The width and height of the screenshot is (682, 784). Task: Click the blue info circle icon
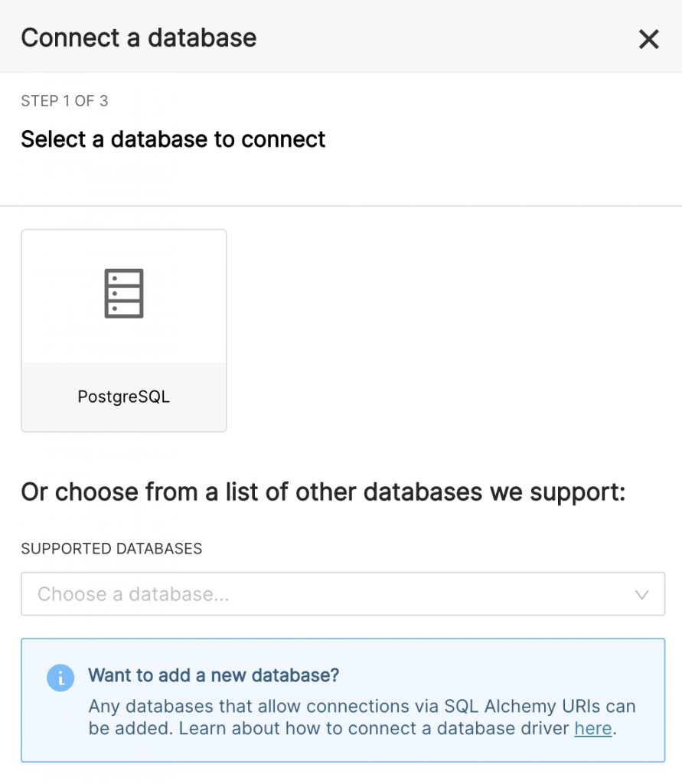pos(60,678)
